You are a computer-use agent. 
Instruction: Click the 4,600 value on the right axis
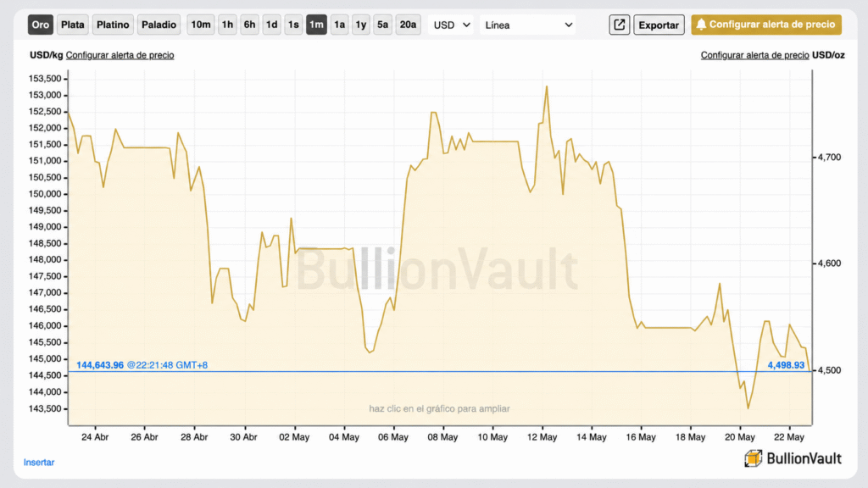[x=829, y=263]
